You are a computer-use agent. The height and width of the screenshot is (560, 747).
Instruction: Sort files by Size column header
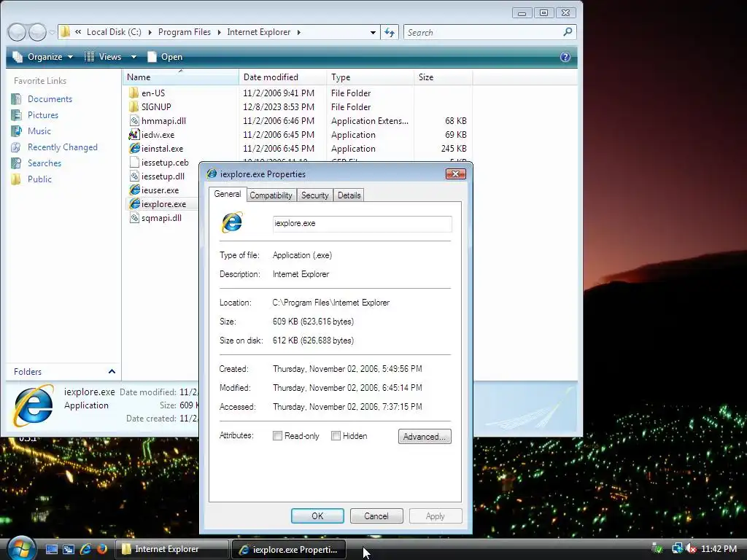click(443, 77)
